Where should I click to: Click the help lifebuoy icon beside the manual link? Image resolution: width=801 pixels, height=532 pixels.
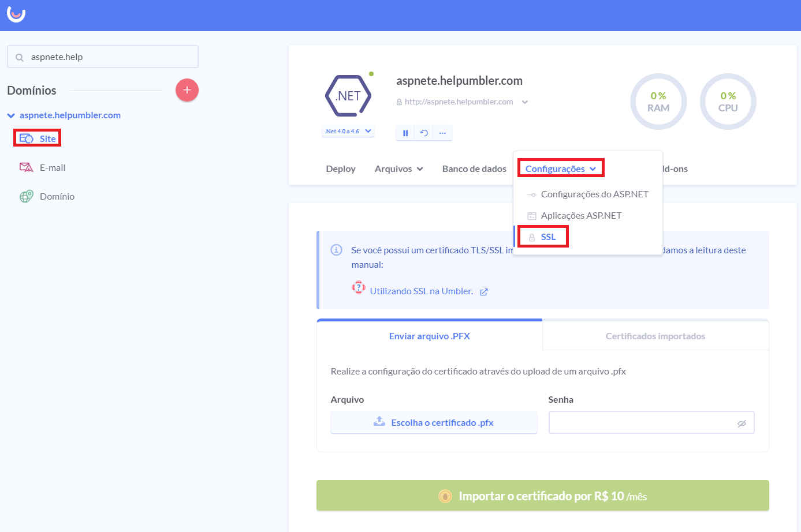[x=359, y=287]
